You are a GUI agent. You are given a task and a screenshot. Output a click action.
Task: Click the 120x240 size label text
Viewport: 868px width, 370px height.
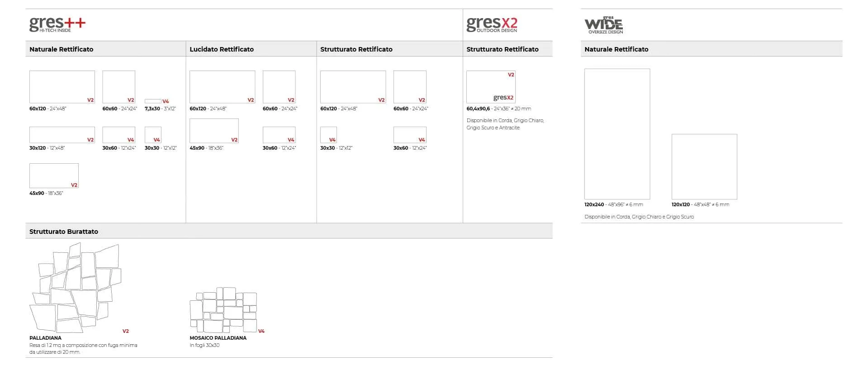pyautogui.click(x=594, y=204)
